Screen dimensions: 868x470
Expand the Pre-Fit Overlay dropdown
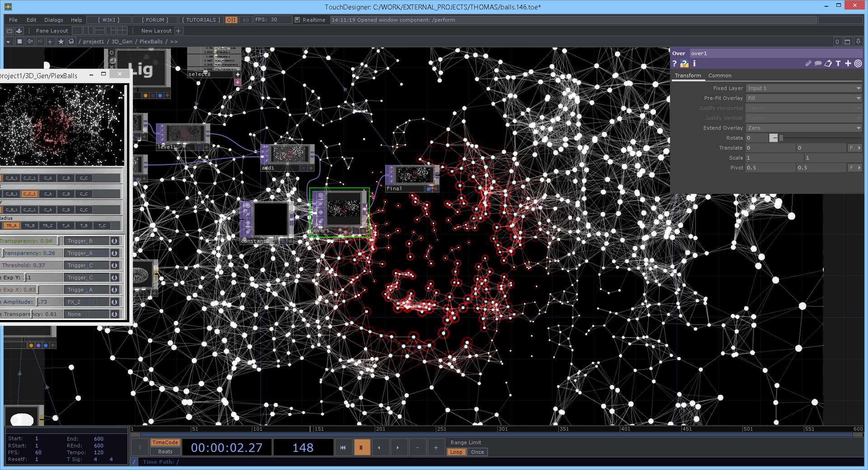point(803,98)
